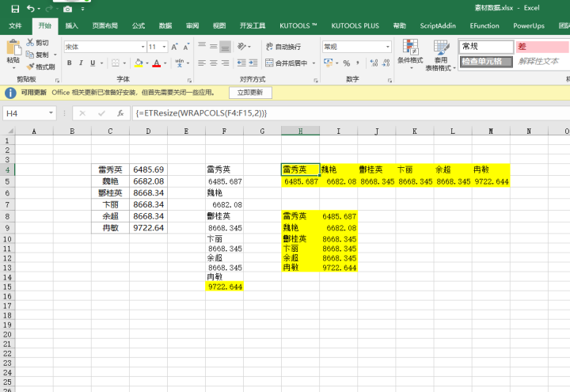Viewport: 570px width, 392px height.
Task: Apply the 常规 cell style
Action: pyautogui.click(x=485, y=47)
